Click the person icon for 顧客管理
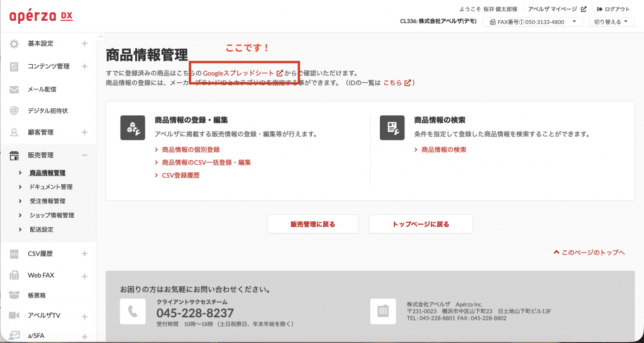Viewport: 644px width, 343px height. point(14,133)
